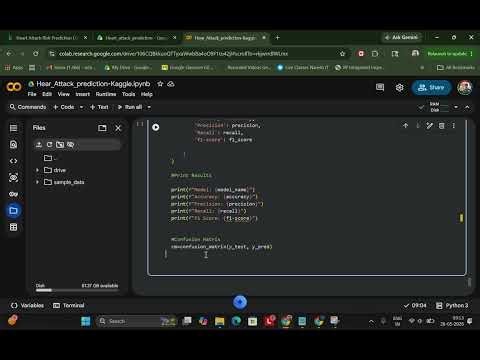480x360 pixels.
Task: Reload the page
Action: (x=36, y=54)
